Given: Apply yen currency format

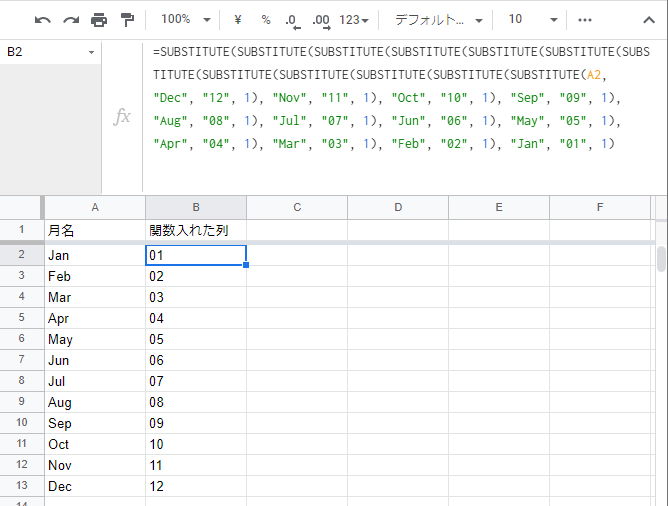Looking at the screenshot, I should 238,19.
